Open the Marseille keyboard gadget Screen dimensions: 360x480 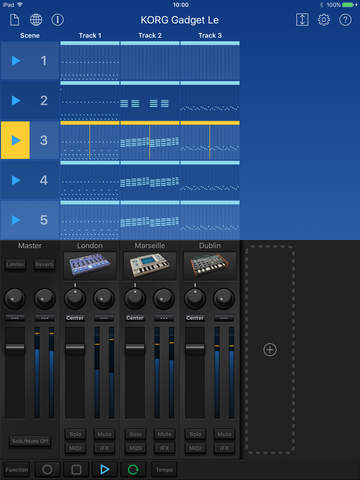coord(150,265)
